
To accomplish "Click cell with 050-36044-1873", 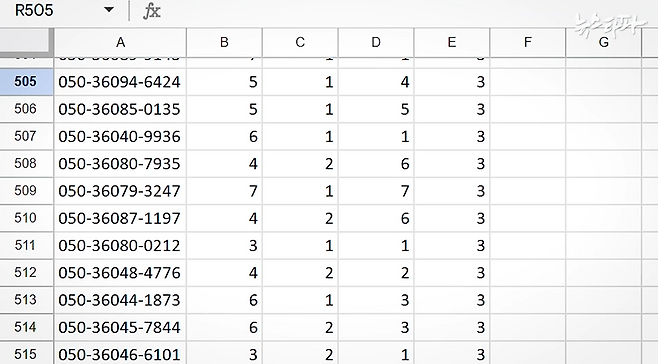I will pos(120,300).
